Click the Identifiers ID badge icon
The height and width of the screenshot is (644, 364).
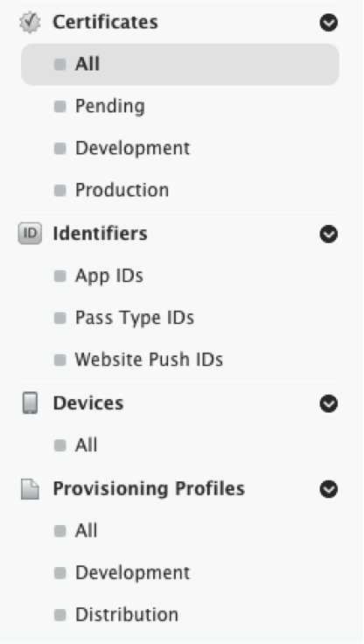pos(30,234)
